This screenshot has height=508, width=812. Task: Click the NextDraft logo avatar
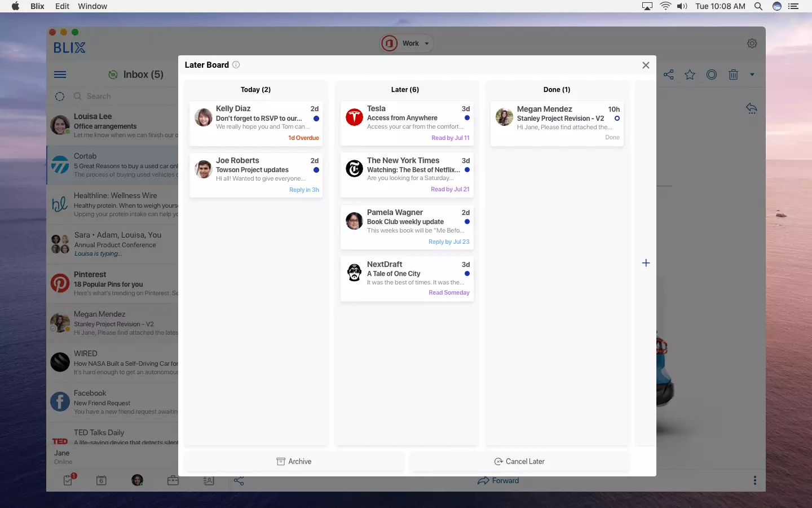(x=354, y=273)
